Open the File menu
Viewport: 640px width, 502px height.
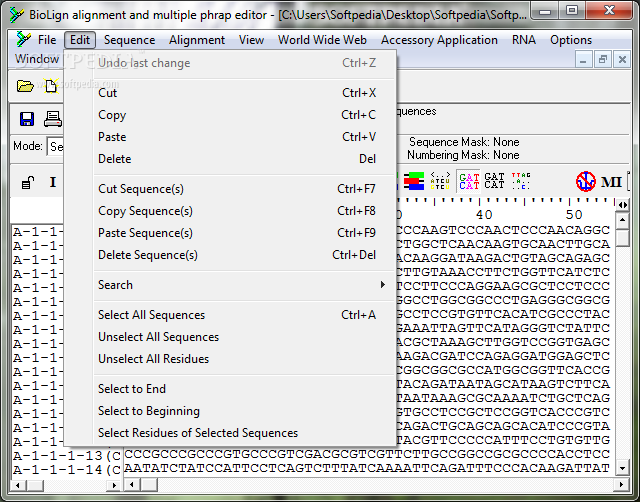[47, 40]
